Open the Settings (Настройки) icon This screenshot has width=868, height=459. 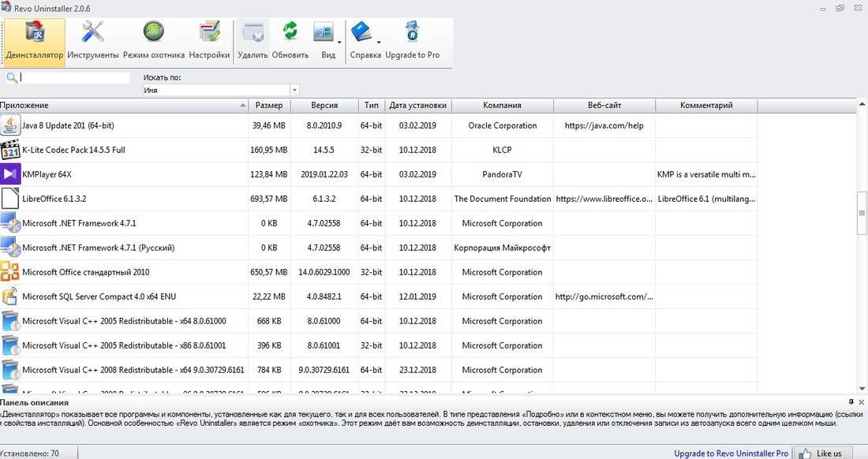pyautogui.click(x=209, y=41)
